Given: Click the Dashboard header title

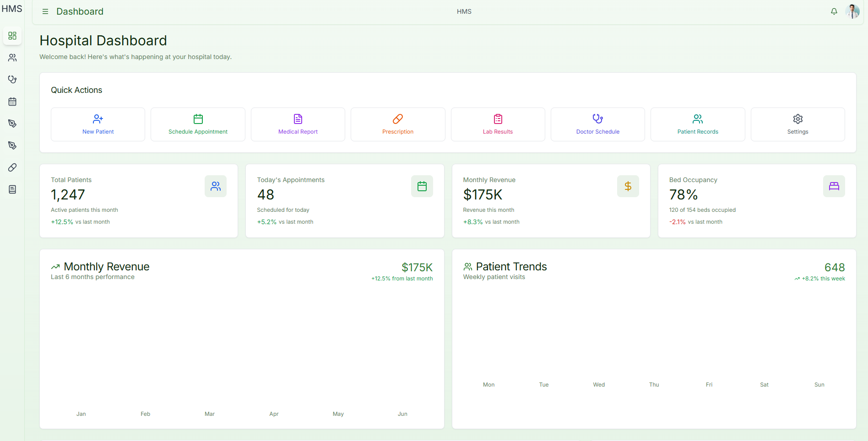Looking at the screenshot, I should click(80, 11).
